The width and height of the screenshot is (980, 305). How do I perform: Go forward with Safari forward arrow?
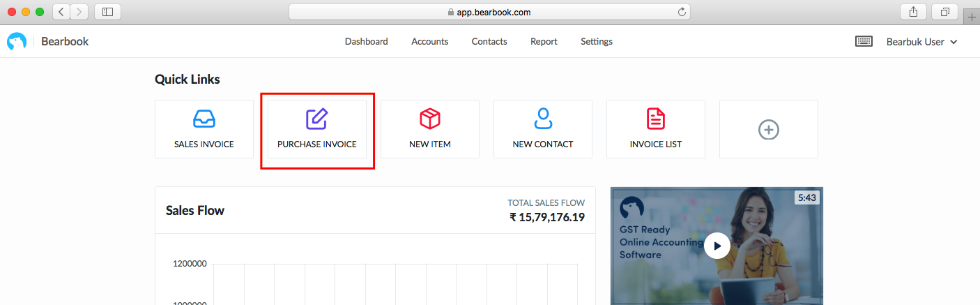[x=79, y=12]
